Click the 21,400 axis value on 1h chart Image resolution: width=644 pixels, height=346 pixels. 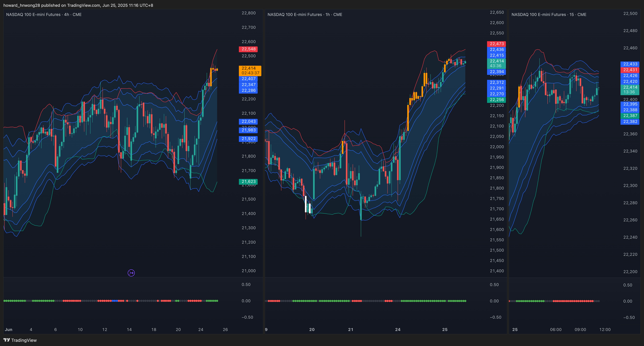click(497, 271)
